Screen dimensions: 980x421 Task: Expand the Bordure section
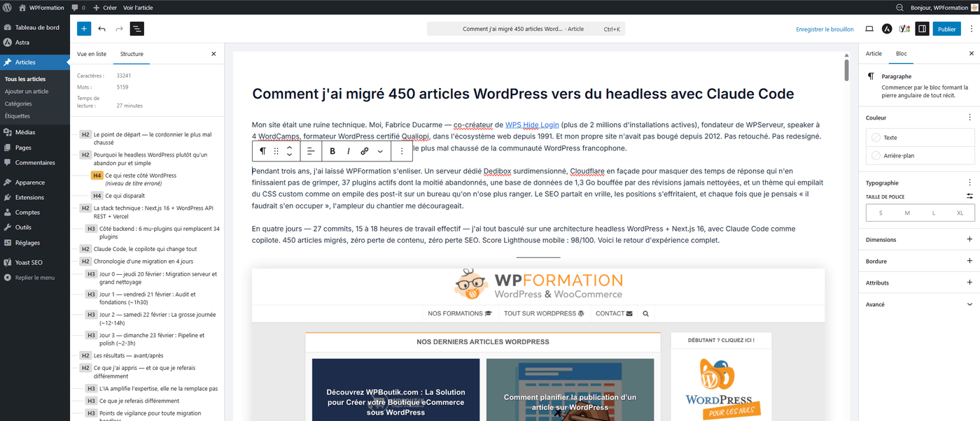pos(919,261)
